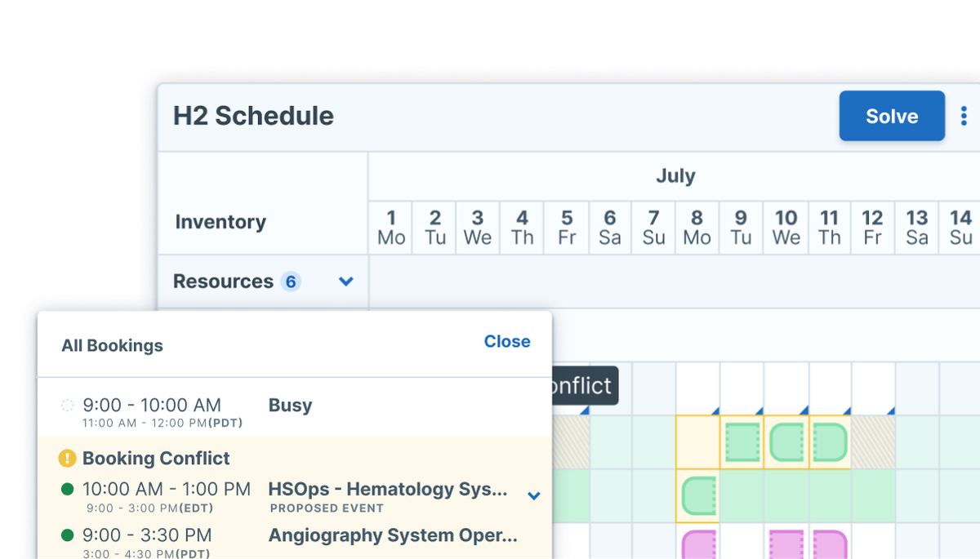The height and width of the screenshot is (559, 980).
Task: Click the Solve button
Action: click(891, 116)
